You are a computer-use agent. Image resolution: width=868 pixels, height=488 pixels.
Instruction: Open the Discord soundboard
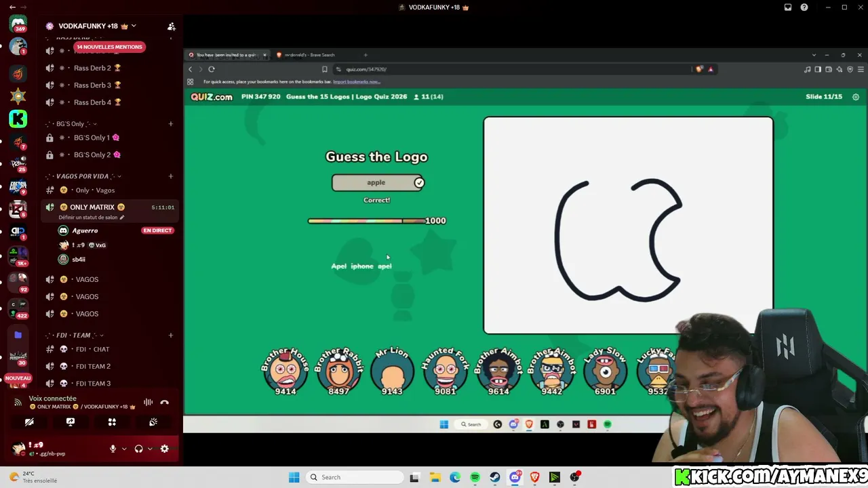153,422
